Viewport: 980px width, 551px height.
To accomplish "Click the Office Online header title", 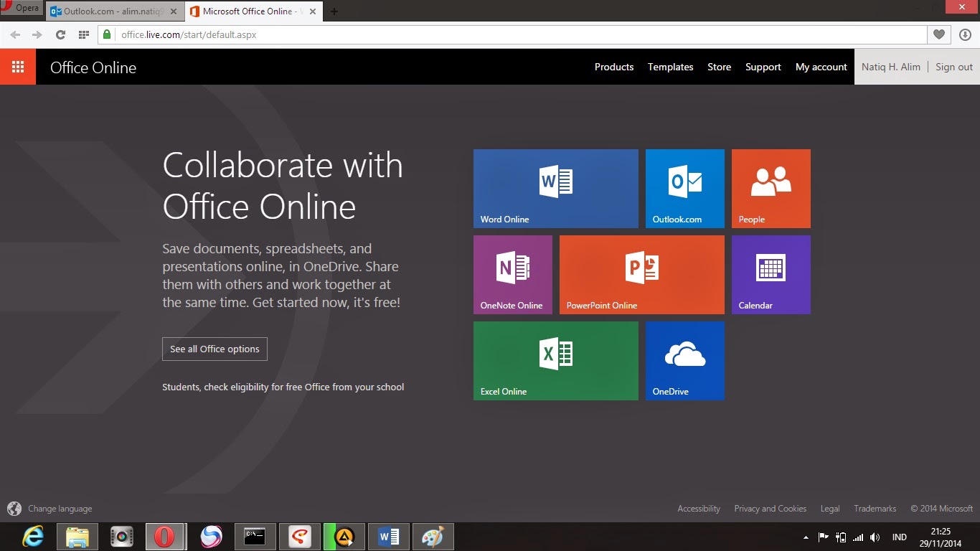I will 93,67.
